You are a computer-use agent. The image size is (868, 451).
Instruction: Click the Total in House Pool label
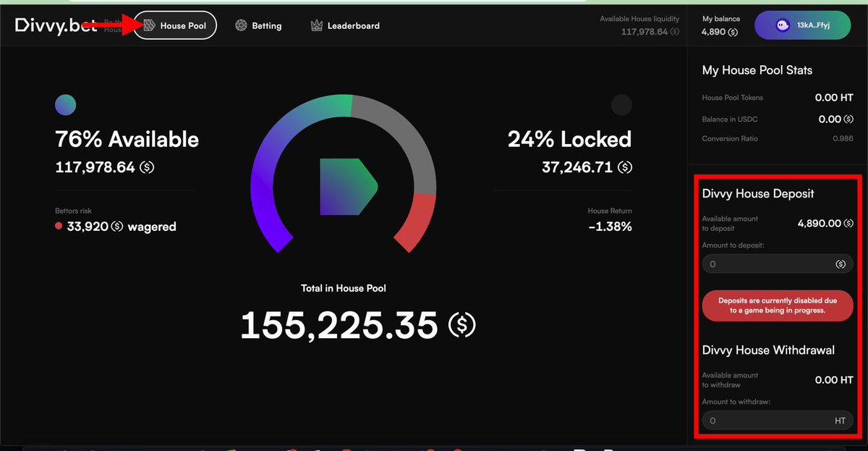click(x=344, y=288)
